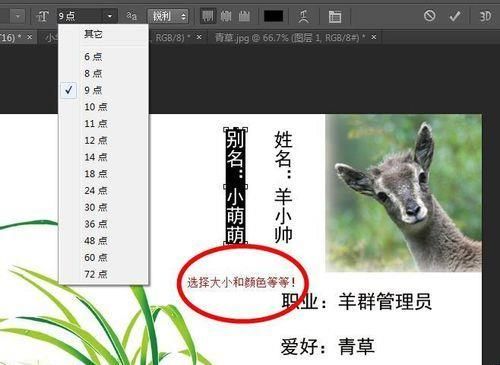
Task: Commit current text edits checkmark
Action: 455,16
